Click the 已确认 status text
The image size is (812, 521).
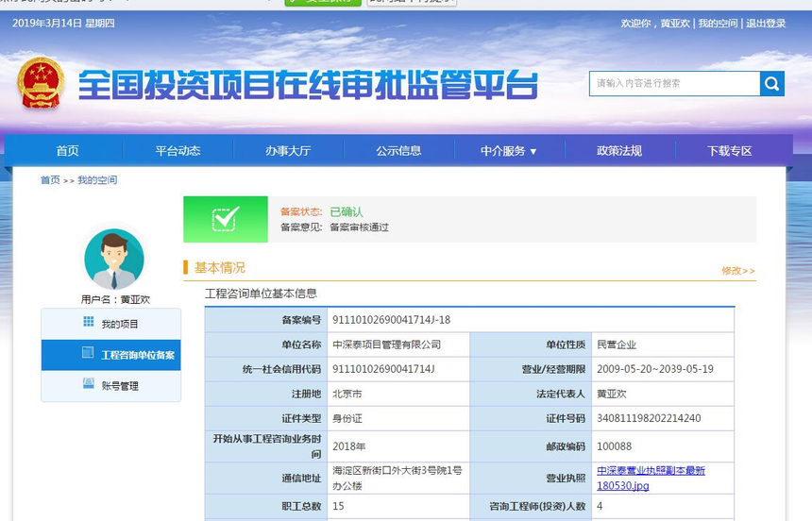pos(347,211)
